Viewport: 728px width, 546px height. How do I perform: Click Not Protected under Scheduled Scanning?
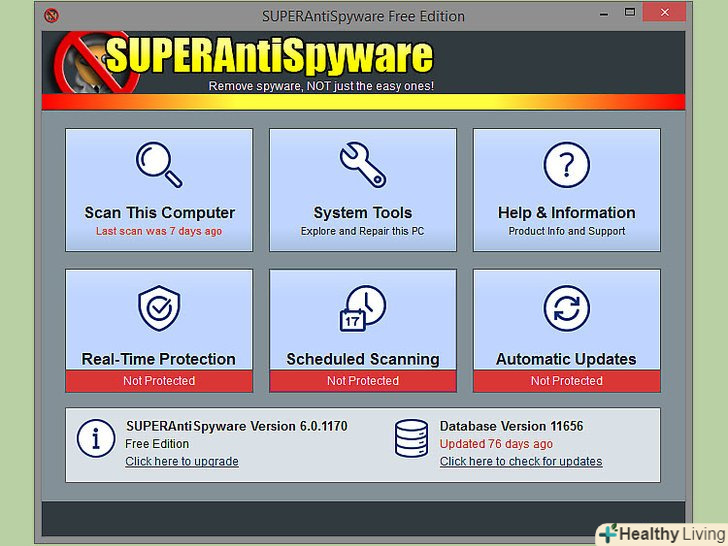362,381
